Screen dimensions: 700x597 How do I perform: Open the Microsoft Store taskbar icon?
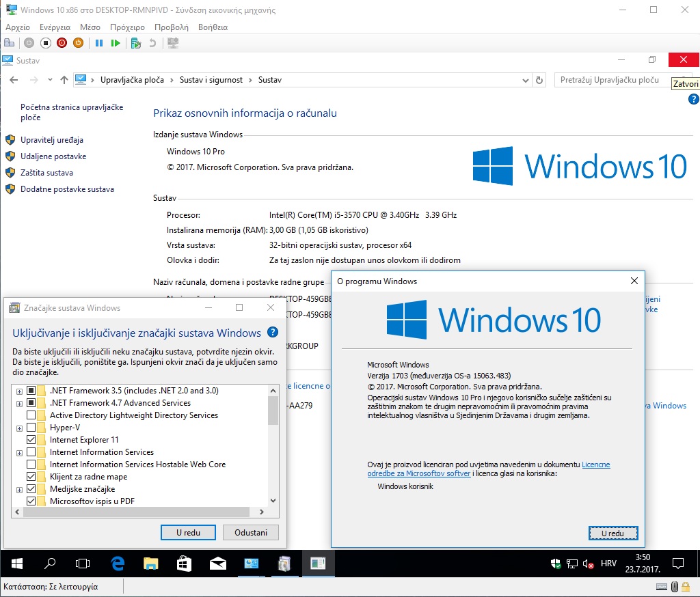pyautogui.click(x=184, y=564)
